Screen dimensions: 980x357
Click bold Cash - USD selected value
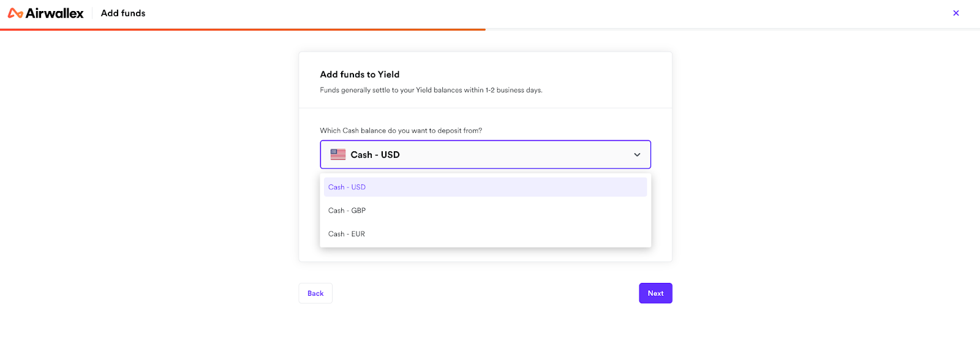pyautogui.click(x=375, y=155)
